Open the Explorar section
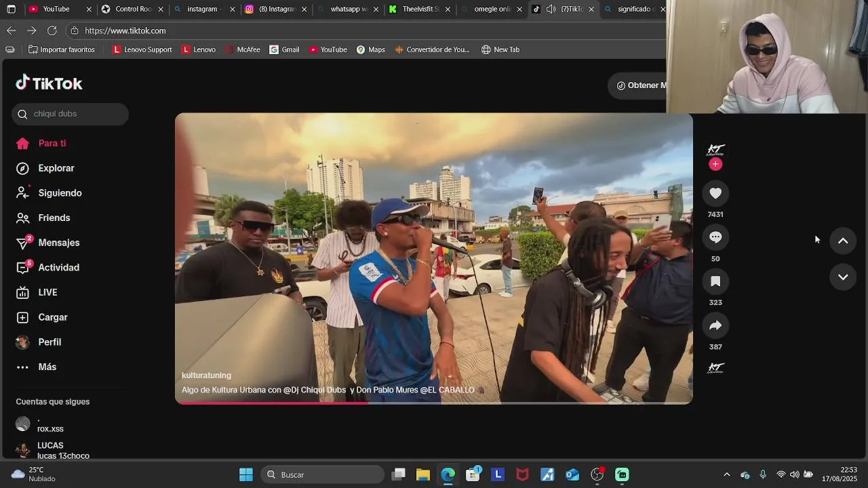The image size is (868, 488). pos(45,168)
